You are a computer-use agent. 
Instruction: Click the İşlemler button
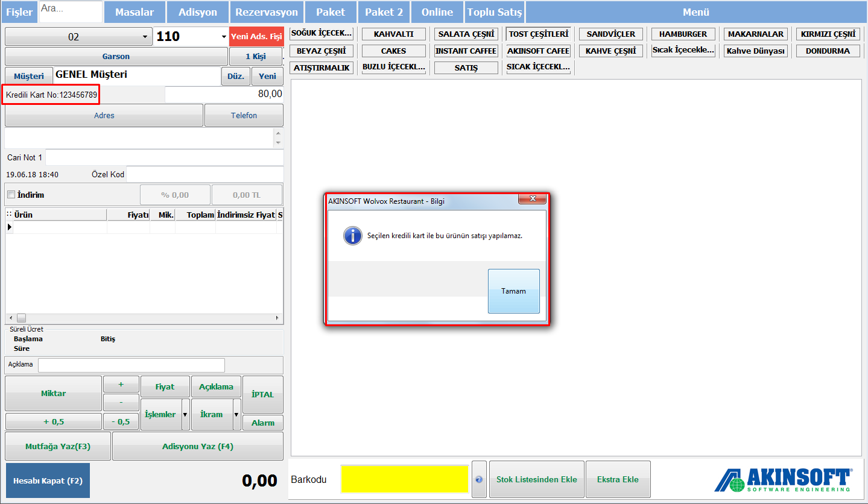click(x=160, y=415)
